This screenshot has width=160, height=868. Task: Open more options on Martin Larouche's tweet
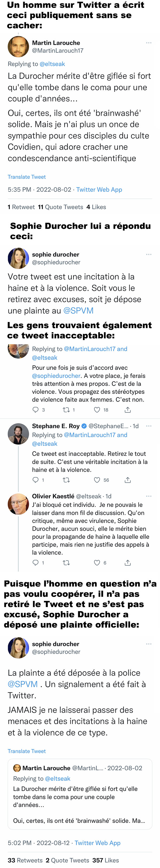coord(149,43)
